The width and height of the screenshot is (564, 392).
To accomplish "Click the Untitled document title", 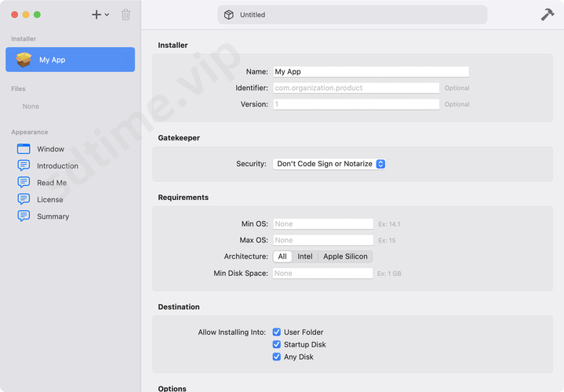I will (252, 15).
